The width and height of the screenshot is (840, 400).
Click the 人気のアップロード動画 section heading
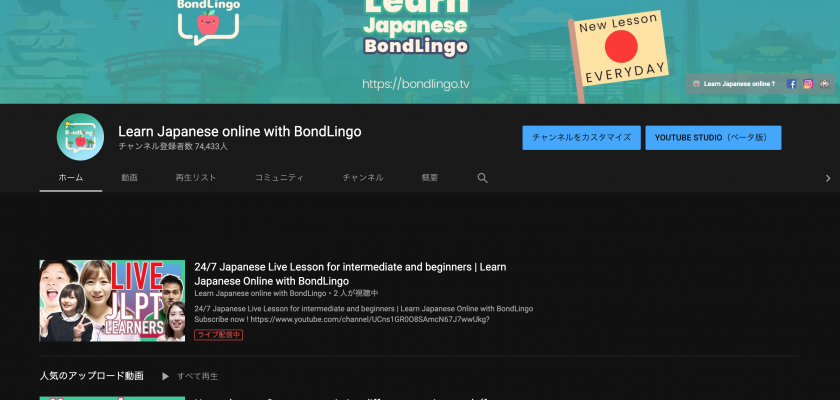click(91, 376)
